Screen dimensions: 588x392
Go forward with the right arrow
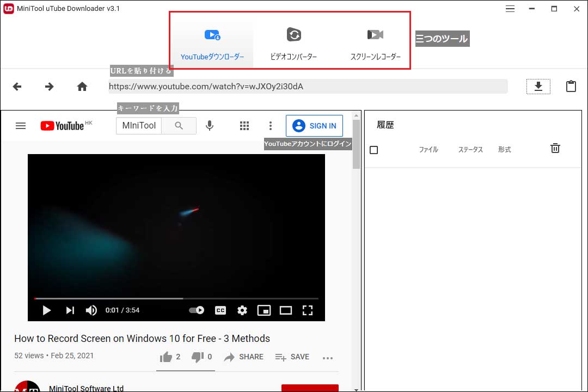[50, 87]
